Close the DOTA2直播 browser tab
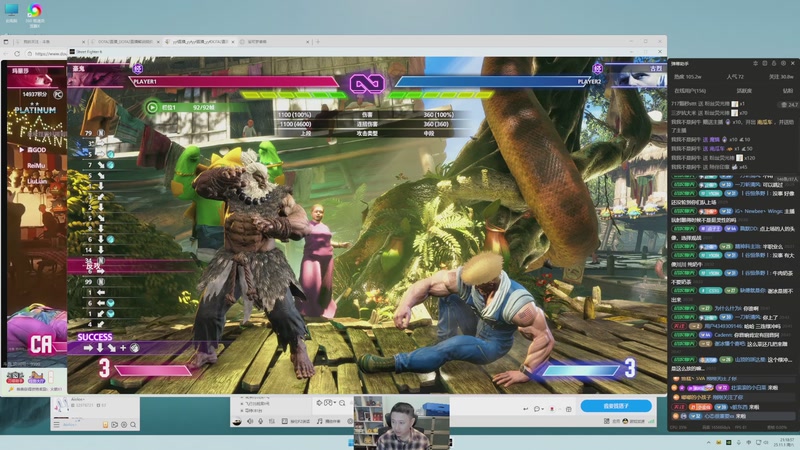 (x=158, y=42)
